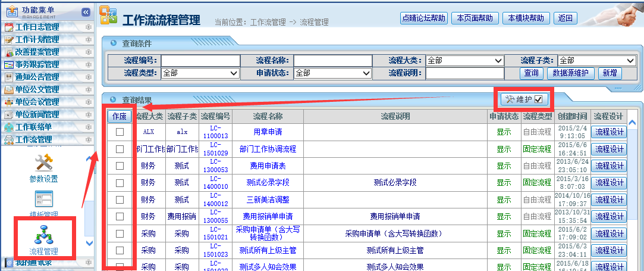Open the 流程管理 workflow icon
The width and height of the screenshot is (644, 271).
[44, 234]
